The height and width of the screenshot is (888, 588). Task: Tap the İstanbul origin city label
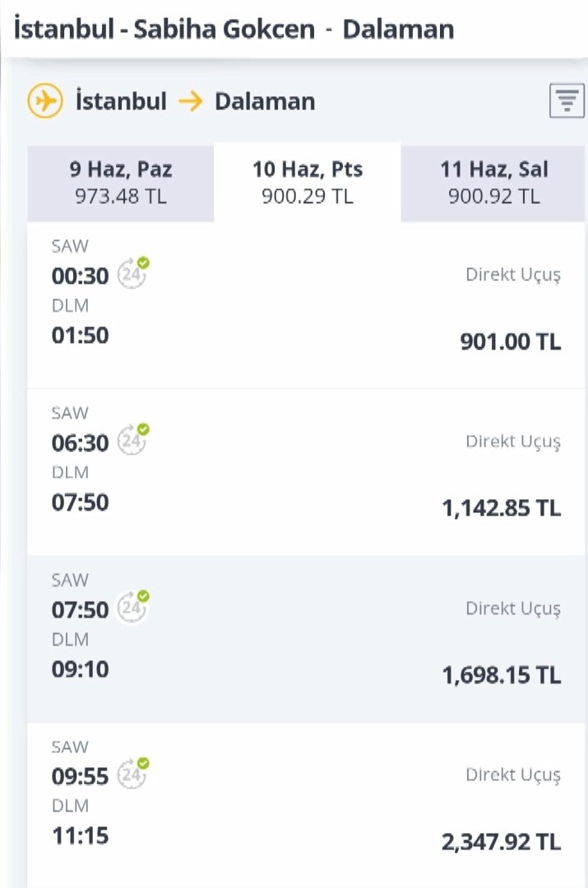click(121, 101)
